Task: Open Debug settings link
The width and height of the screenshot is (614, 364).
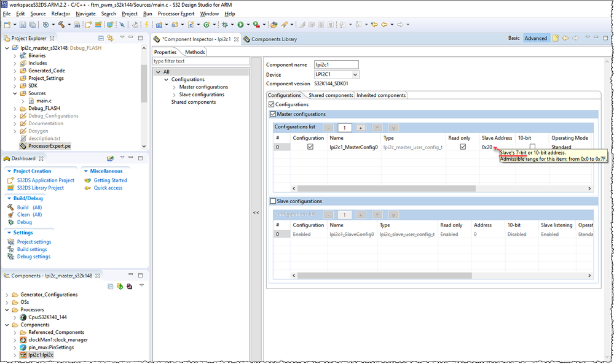Action: tap(34, 257)
